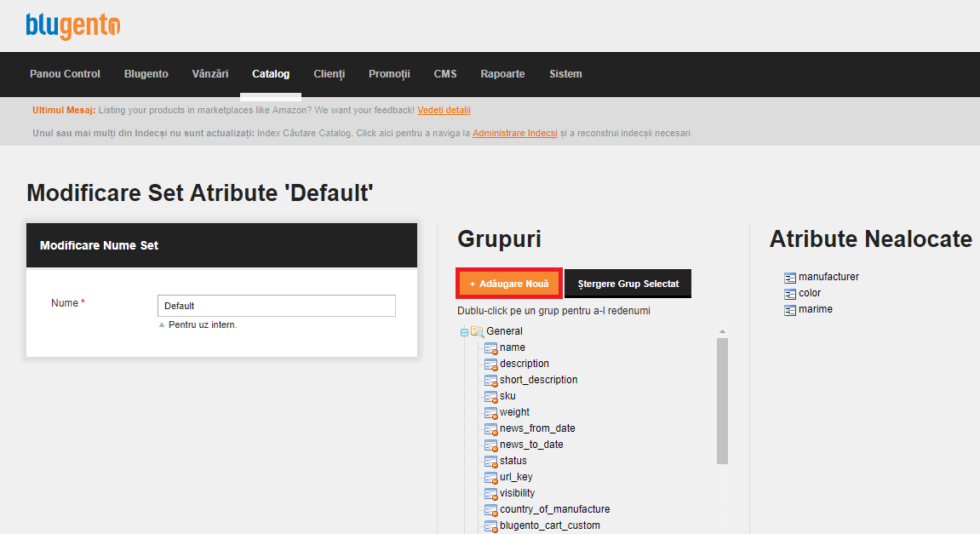This screenshot has height=534, width=980.
Task: Open the Promoții menu
Action: point(389,74)
